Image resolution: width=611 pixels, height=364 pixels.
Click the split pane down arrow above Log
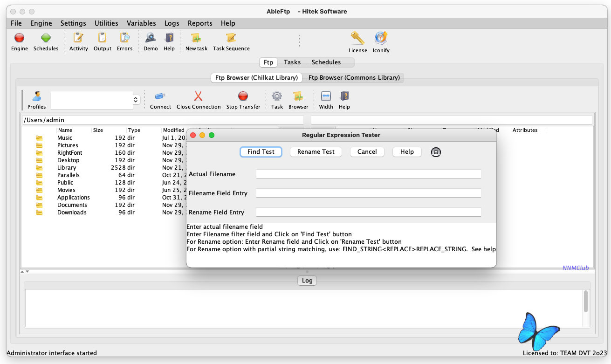[x=27, y=271]
